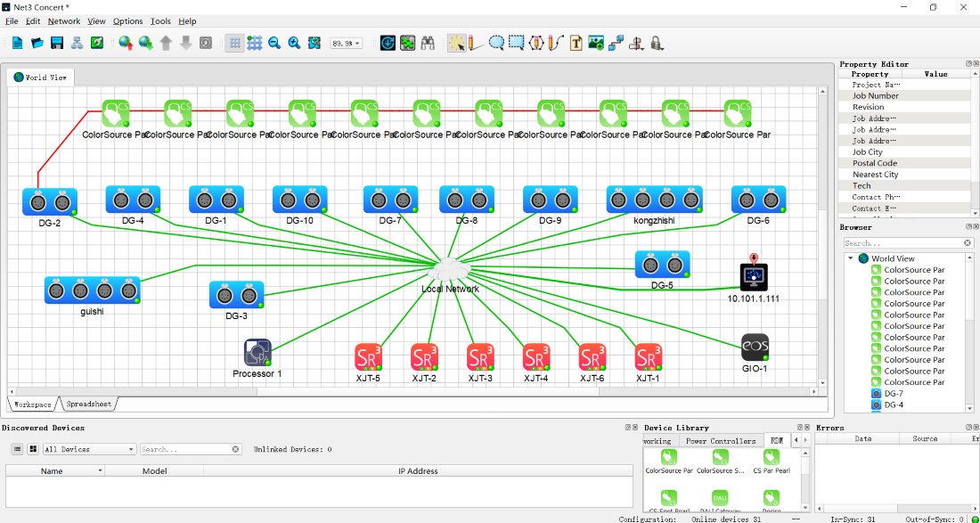Viewport: 980px width, 523px height.
Task: Toggle the grid display button
Action: [234, 43]
